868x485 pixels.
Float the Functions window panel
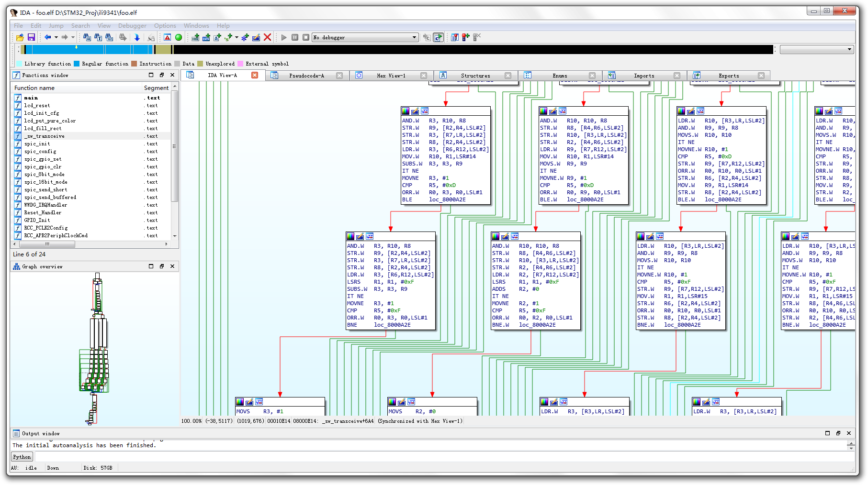pos(162,75)
